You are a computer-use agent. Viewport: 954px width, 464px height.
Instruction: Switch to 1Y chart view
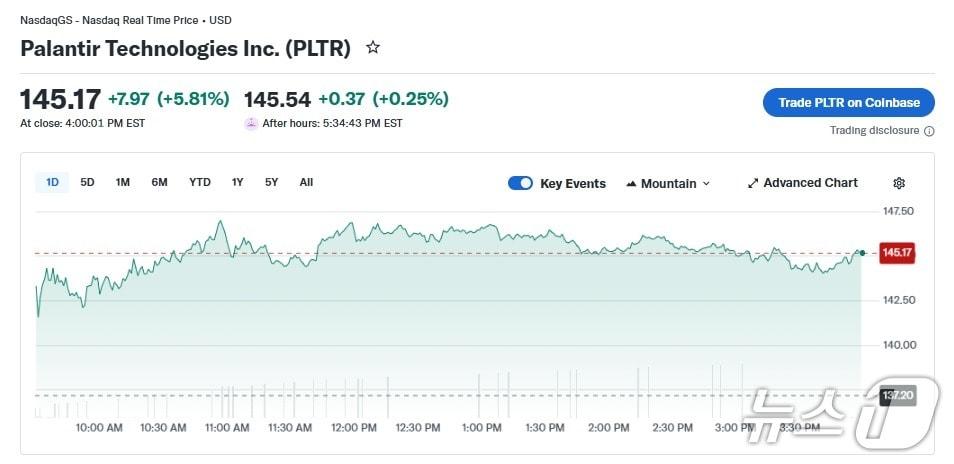click(x=237, y=182)
